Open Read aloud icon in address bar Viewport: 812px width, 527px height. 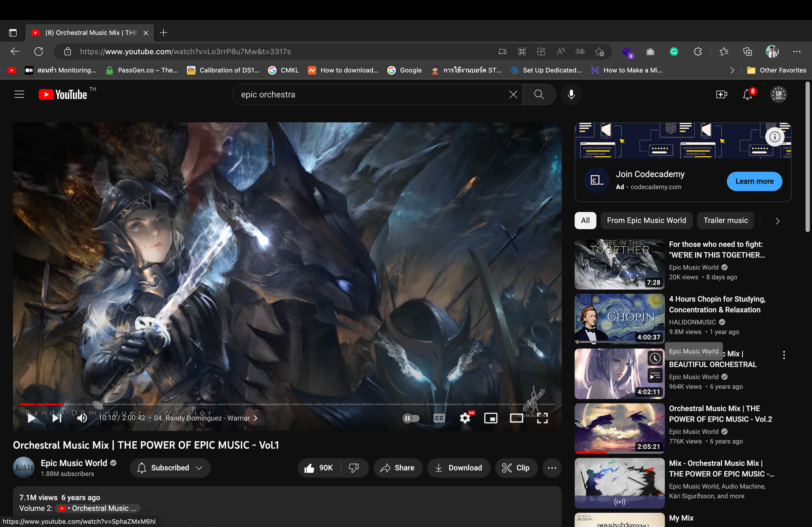pyautogui.click(x=561, y=52)
